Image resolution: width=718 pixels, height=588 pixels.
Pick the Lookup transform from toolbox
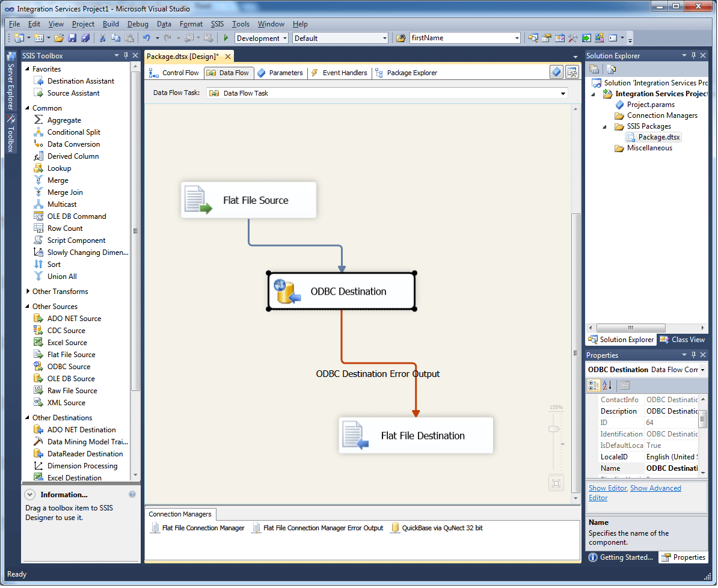[59, 168]
